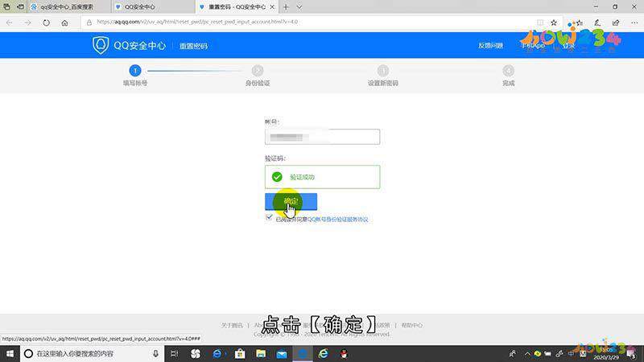Open Internet Explorer from taskbar
The image size is (644, 362).
(324, 353)
